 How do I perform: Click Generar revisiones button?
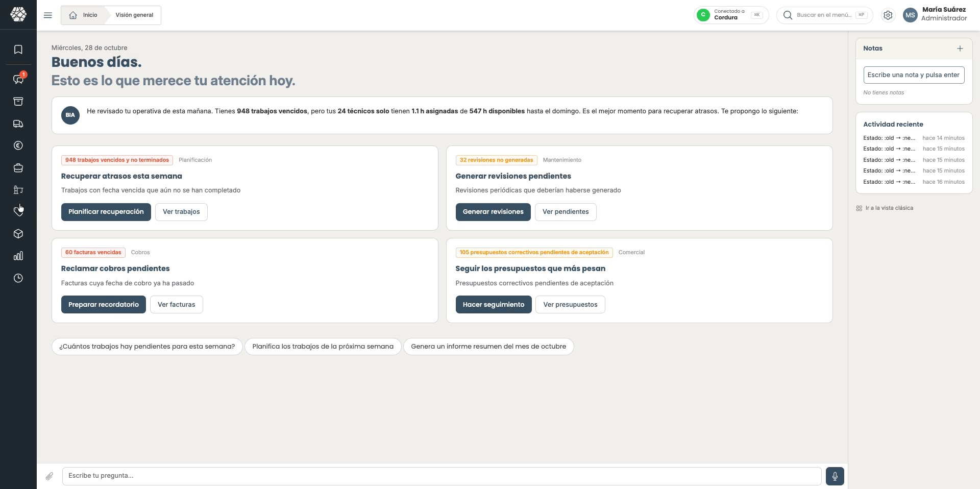[493, 212]
